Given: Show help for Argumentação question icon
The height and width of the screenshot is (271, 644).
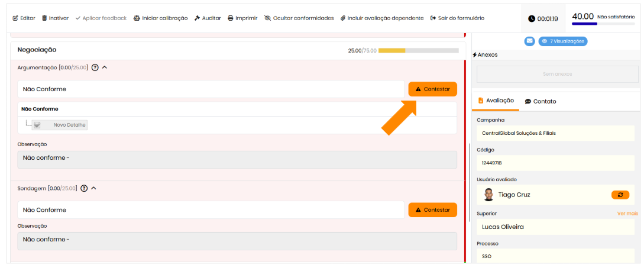Looking at the screenshot, I should pos(95,67).
